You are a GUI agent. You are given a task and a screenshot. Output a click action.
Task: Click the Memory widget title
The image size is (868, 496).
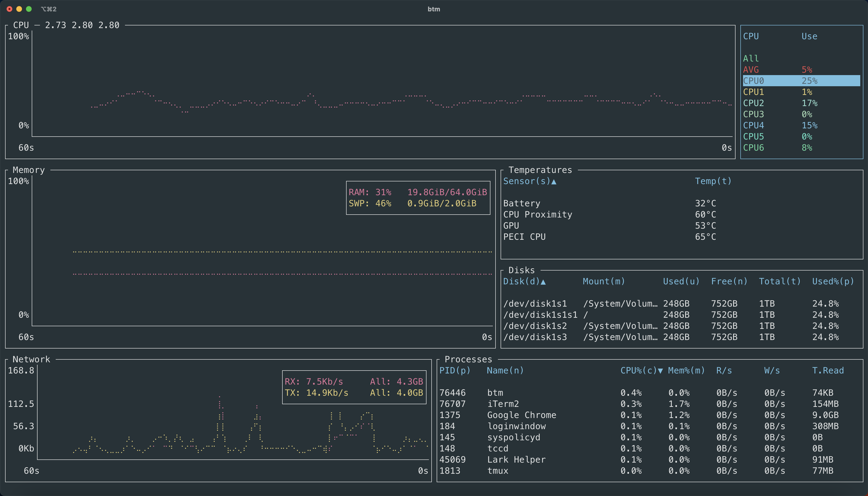29,170
